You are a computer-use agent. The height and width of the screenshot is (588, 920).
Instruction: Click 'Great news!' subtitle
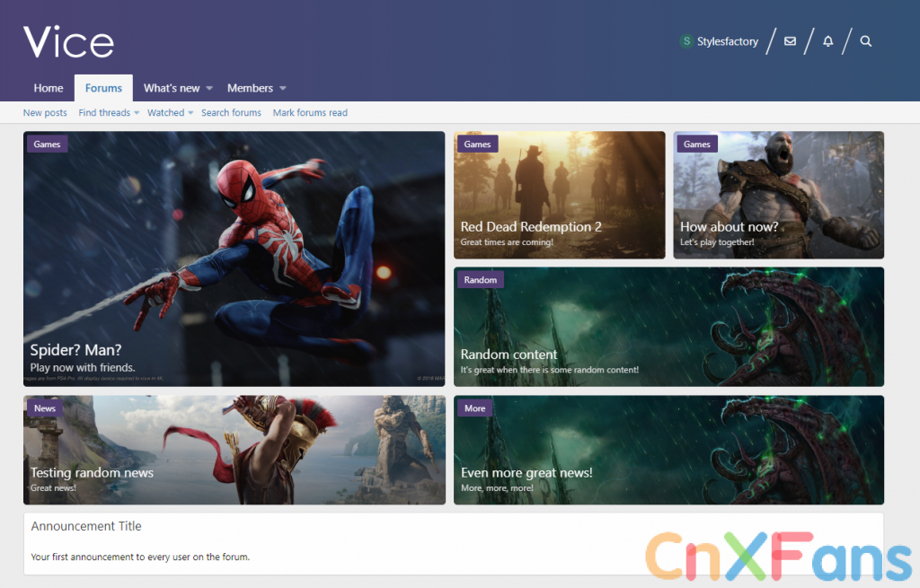[53, 487]
